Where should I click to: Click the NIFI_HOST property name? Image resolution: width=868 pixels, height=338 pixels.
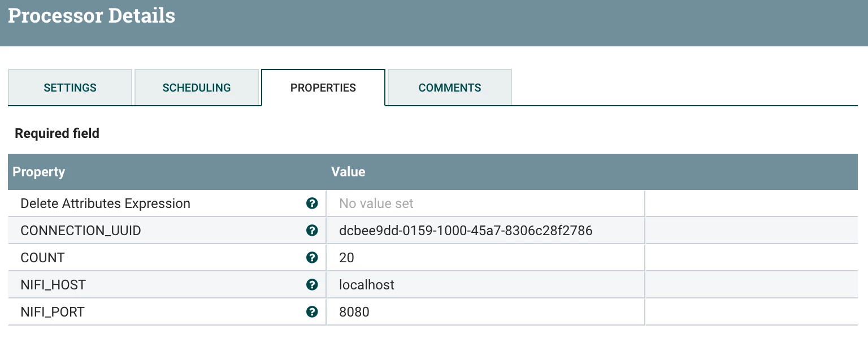53,285
